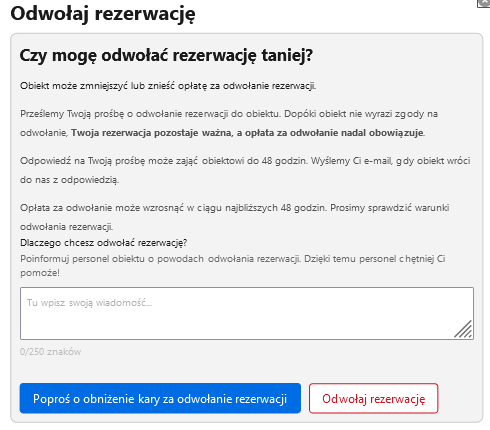
Task: Focus the 'Tu wpisz swoją wiadomość' text area
Action: click(247, 313)
